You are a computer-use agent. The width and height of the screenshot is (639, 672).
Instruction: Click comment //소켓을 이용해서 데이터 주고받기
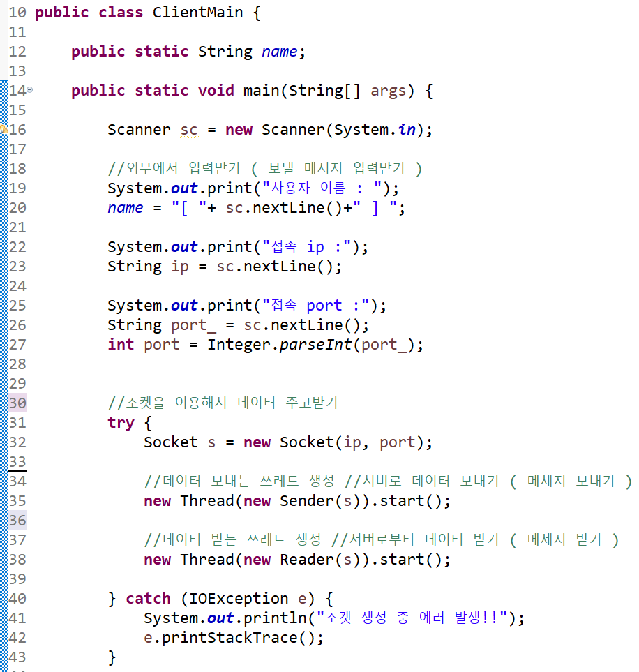tap(223, 403)
